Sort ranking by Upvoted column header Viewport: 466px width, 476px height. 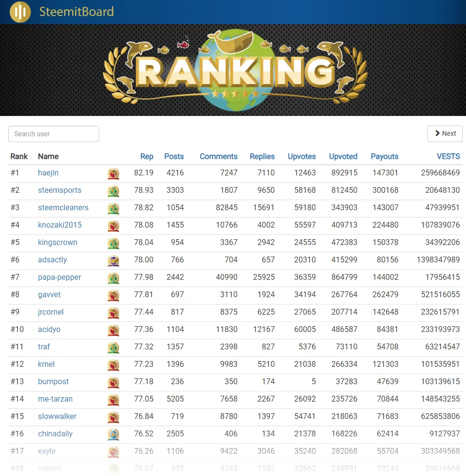(343, 157)
